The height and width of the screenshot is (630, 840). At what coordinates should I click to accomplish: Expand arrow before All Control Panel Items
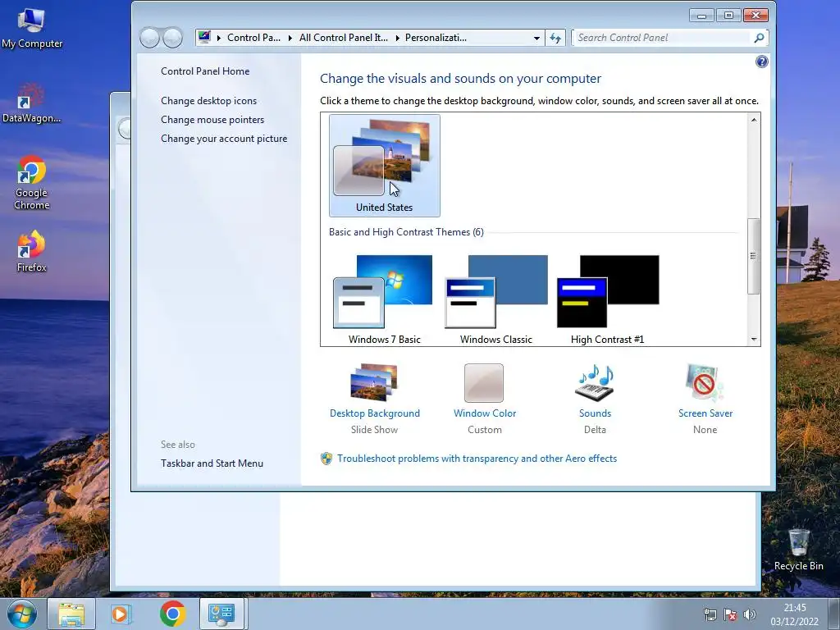tap(290, 38)
